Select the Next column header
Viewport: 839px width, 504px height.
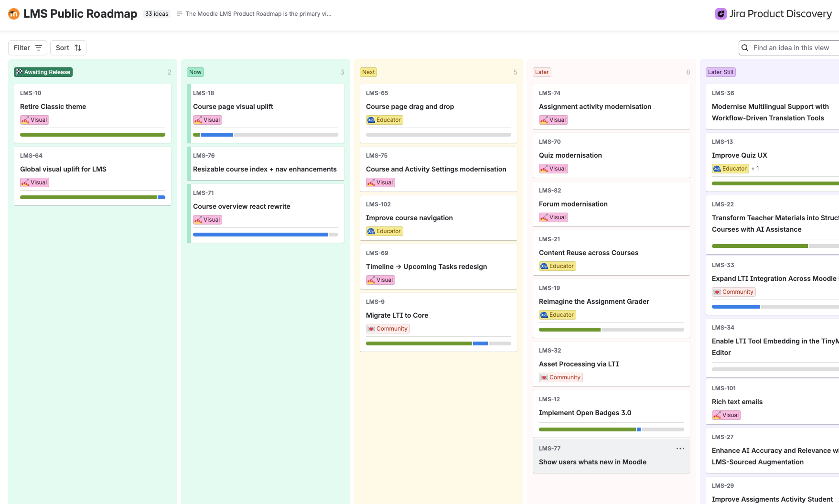(x=368, y=72)
